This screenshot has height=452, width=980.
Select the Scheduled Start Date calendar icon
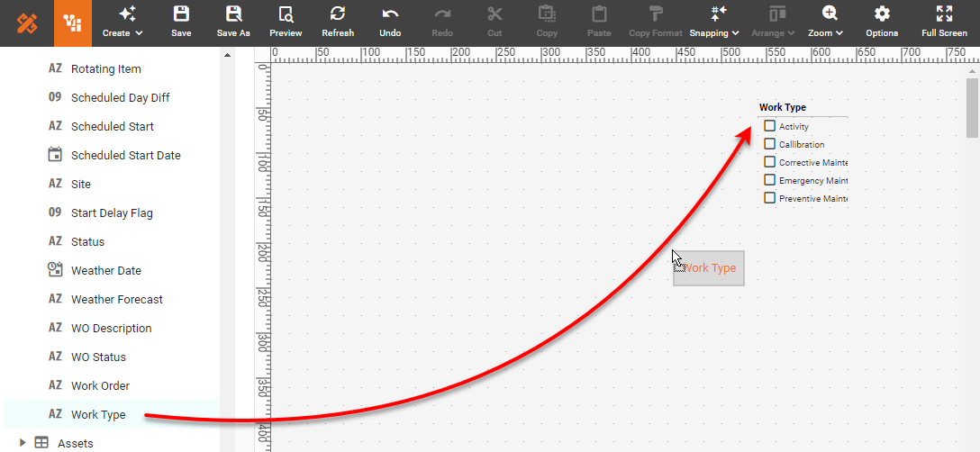55,155
